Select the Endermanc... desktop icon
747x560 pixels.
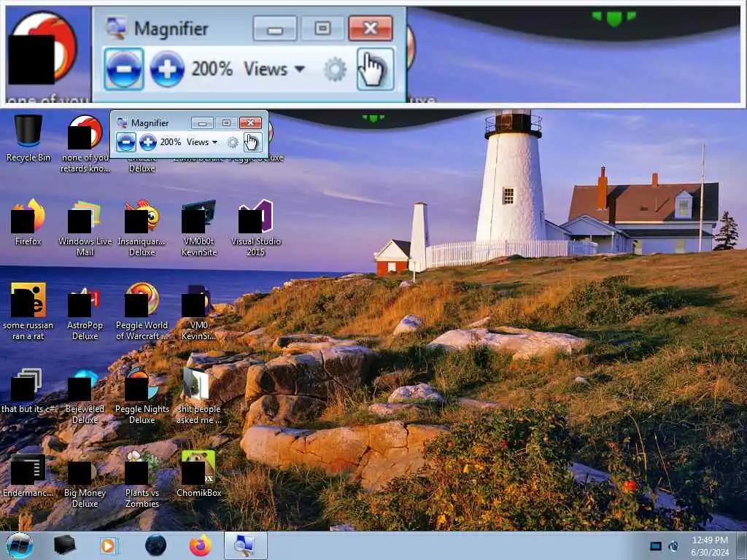pyautogui.click(x=28, y=474)
